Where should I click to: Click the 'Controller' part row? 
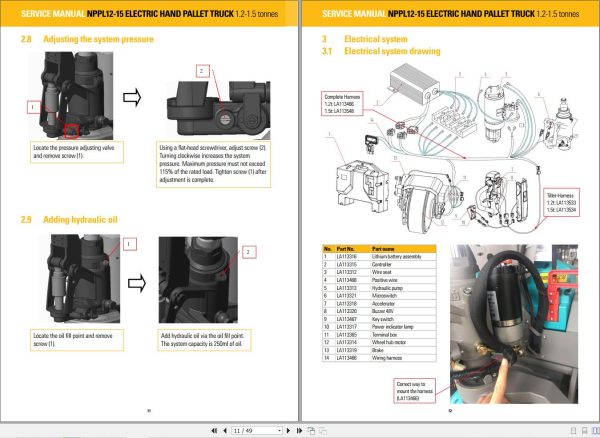tap(379, 264)
